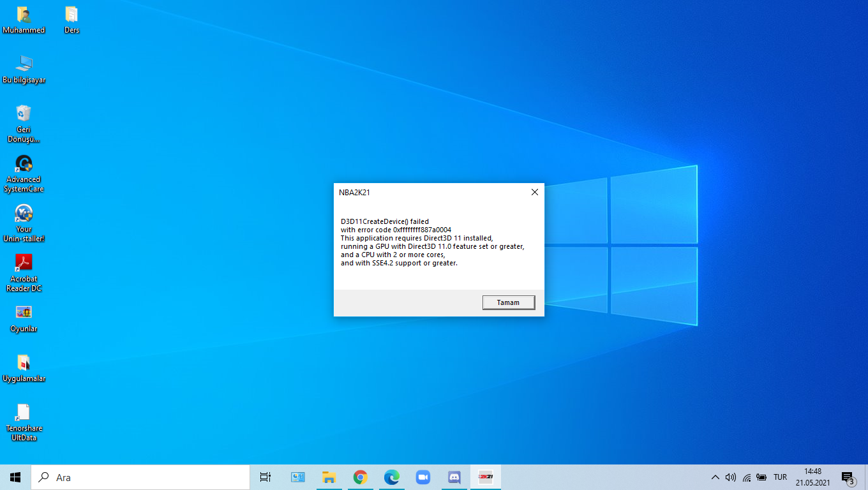Screen dimensions: 868x490
Task: Open the Wi-Fi network panel
Action: tap(747, 477)
